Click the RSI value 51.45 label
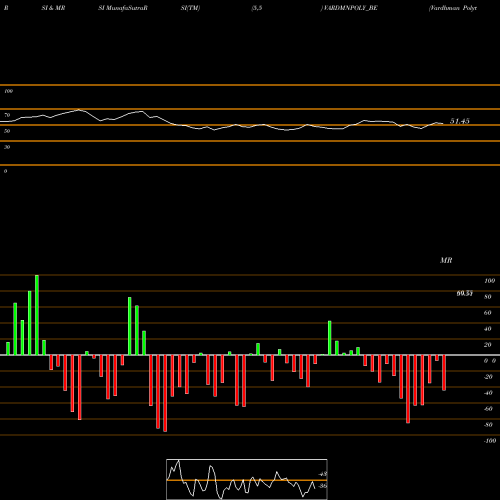 [460, 121]
